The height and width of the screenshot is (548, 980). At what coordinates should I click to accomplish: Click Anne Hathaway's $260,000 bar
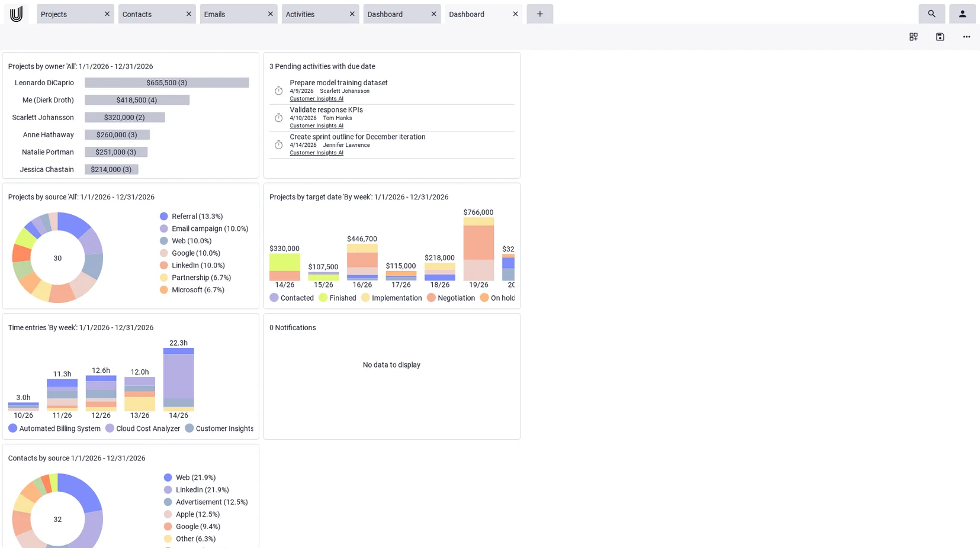pyautogui.click(x=117, y=135)
